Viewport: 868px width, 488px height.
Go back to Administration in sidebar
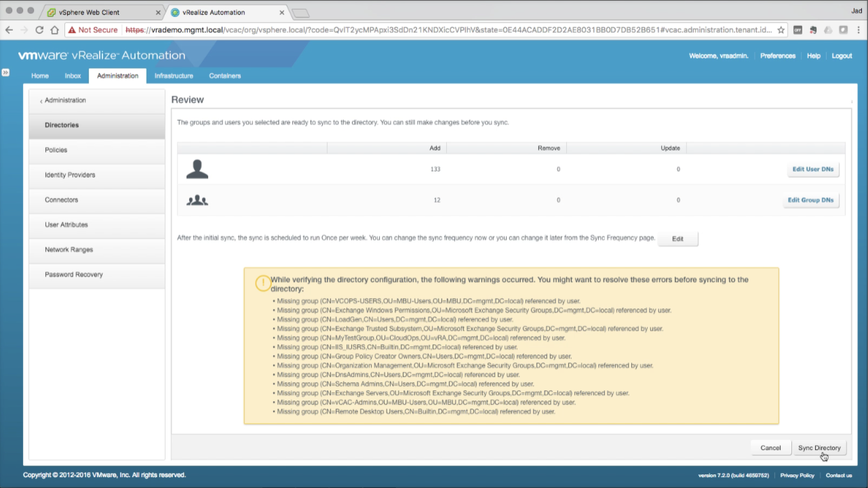click(97, 100)
